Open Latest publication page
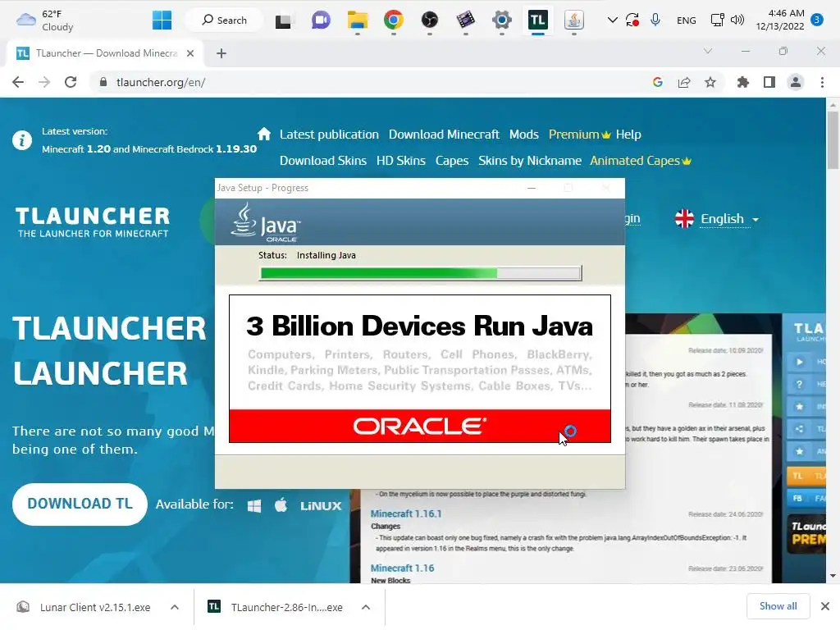 (x=329, y=135)
